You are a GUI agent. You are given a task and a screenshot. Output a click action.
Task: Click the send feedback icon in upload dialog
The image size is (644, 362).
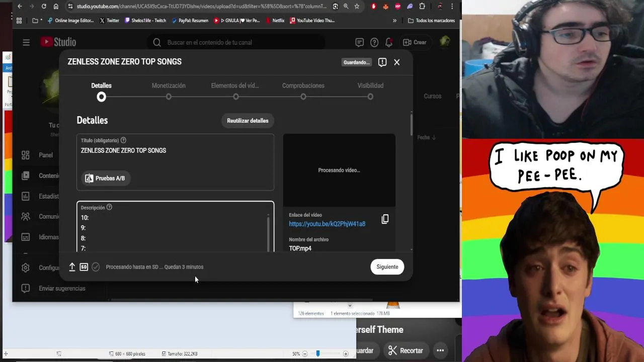382,62
